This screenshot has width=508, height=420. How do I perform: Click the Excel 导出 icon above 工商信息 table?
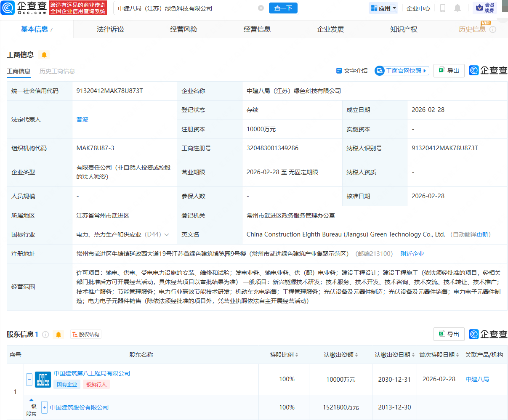449,70
